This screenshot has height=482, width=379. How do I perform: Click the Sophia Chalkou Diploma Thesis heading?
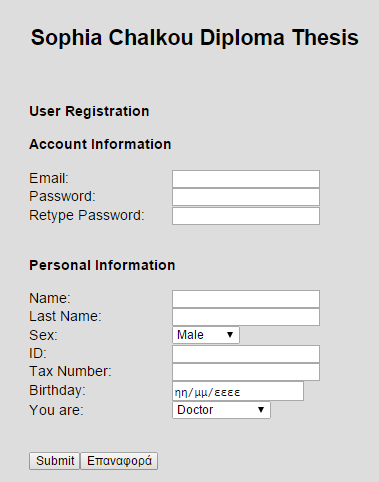(x=195, y=37)
